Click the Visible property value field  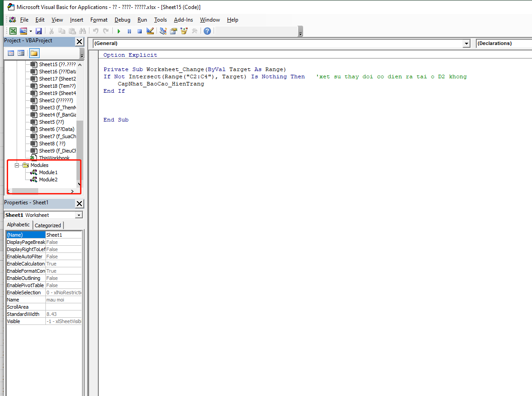(x=63, y=321)
